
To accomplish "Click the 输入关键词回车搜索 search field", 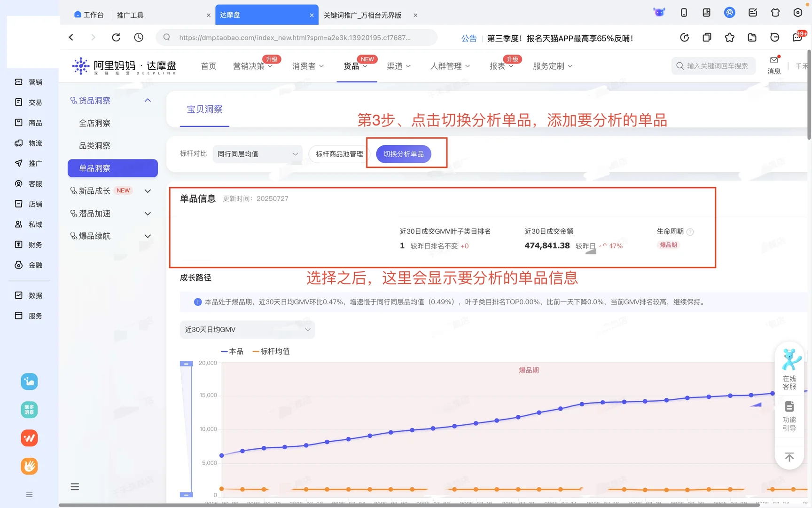I will click(x=713, y=66).
